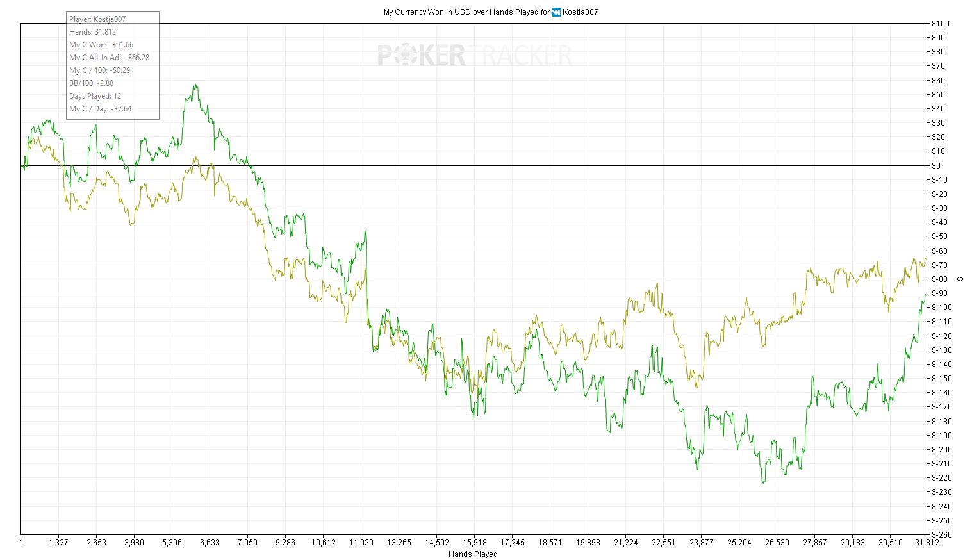Select the final x-axis label 31,812

(927, 543)
